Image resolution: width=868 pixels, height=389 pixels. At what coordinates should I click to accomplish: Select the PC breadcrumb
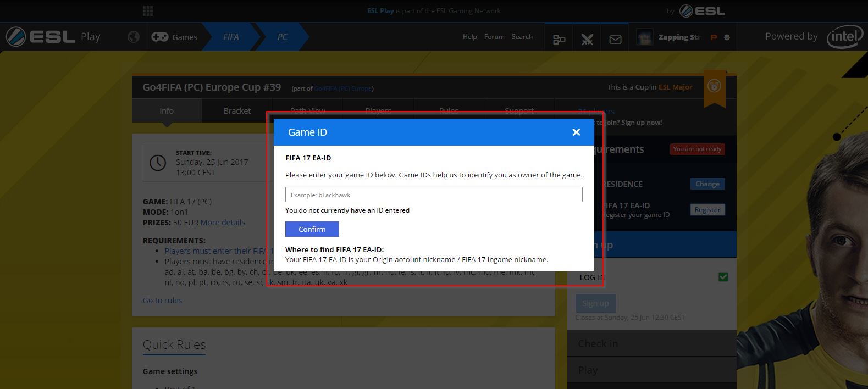[282, 37]
